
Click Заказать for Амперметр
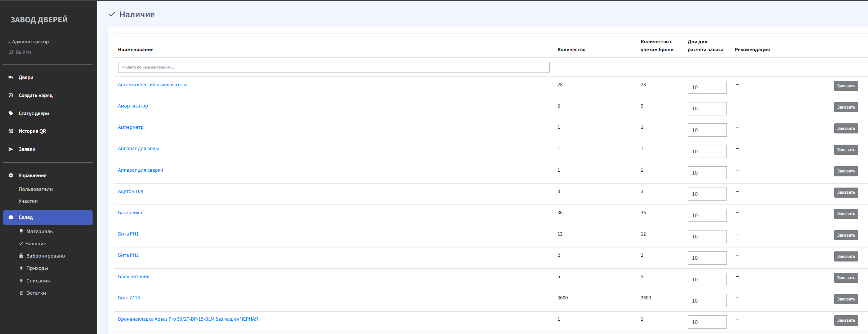pyautogui.click(x=846, y=128)
